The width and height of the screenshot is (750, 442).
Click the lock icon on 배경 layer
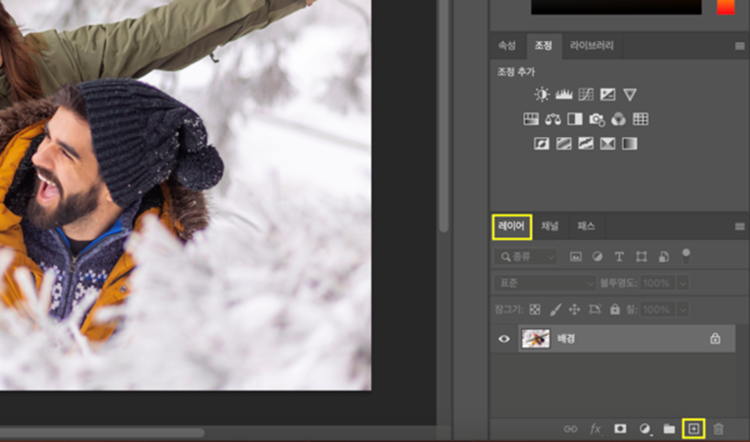tap(715, 339)
